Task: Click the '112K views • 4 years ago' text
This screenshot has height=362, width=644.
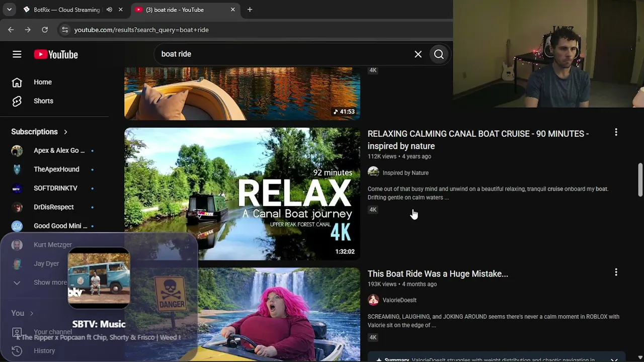Action: [x=399, y=156]
